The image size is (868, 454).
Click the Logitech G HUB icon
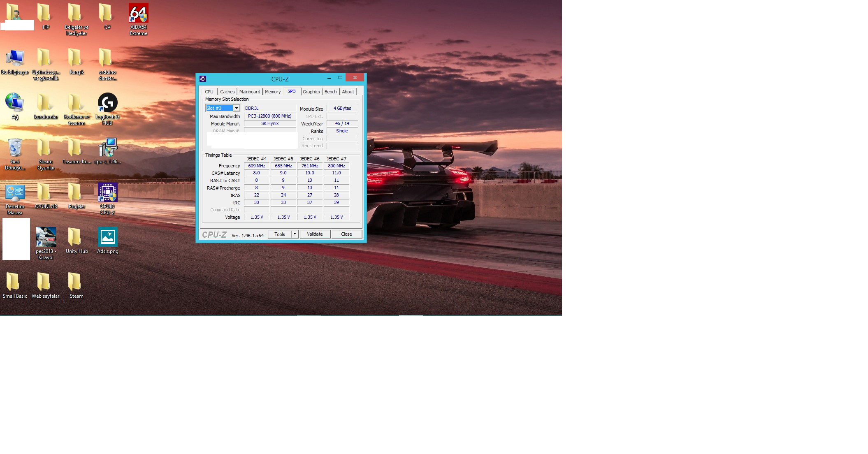click(107, 103)
